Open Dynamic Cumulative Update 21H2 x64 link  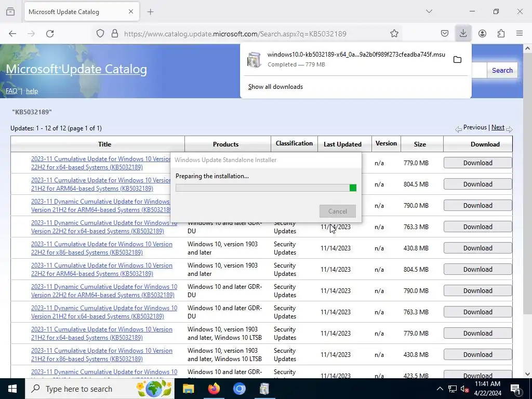(104, 312)
